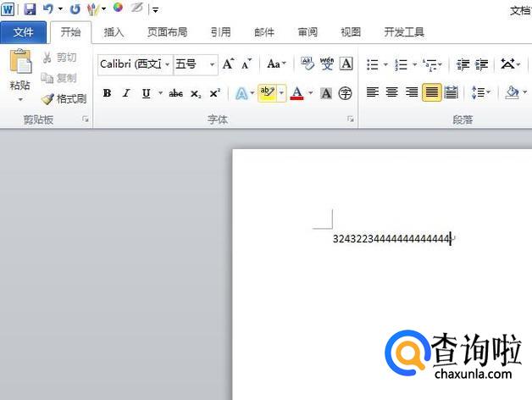Open the Font dialog launcher (字体 group)

(351, 119)
